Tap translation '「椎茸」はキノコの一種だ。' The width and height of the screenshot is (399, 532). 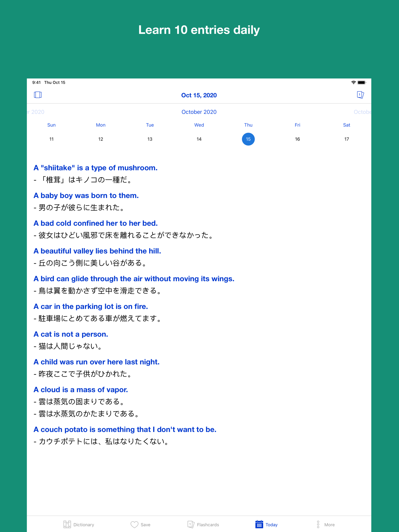(86, 180)
